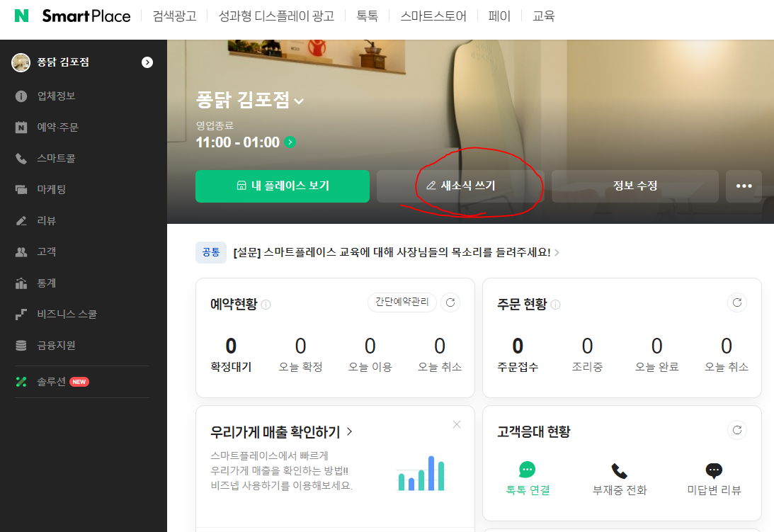Click the 리뷰 pencil icon
The height and width of the screenshot is (532, 774).
click(x=21, y=220)
